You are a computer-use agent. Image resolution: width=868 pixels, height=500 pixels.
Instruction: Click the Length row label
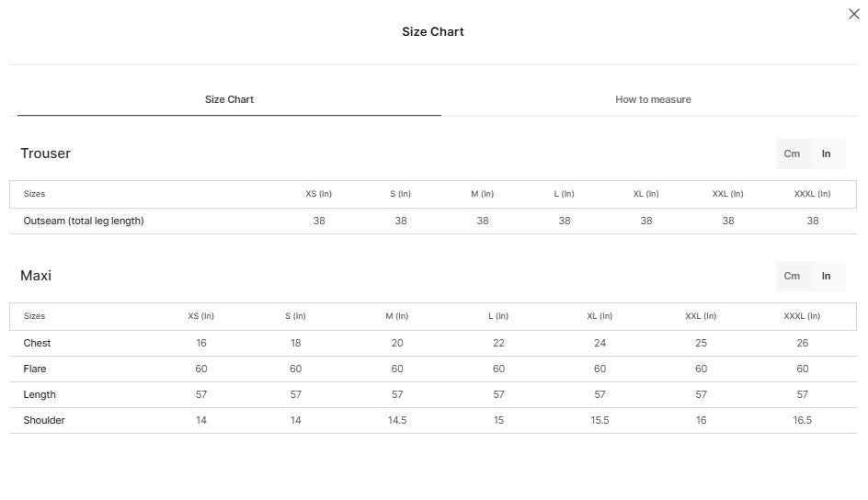[x=40, y=394]
